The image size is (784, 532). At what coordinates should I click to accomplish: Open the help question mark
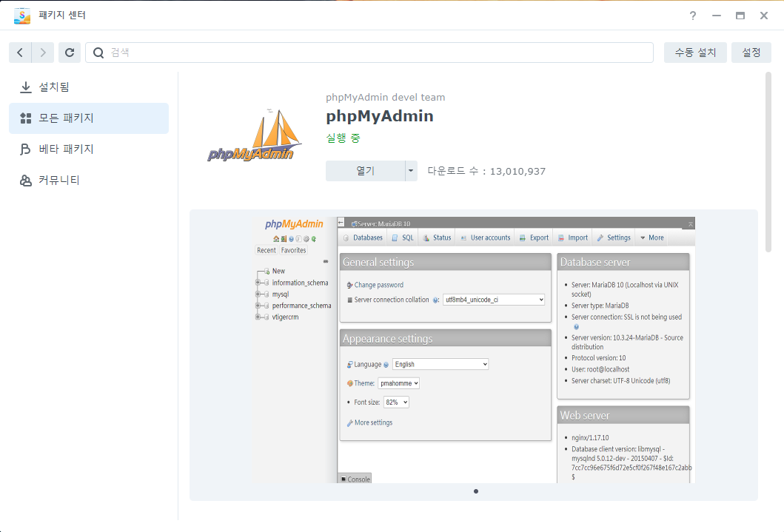tap(692, 16)
